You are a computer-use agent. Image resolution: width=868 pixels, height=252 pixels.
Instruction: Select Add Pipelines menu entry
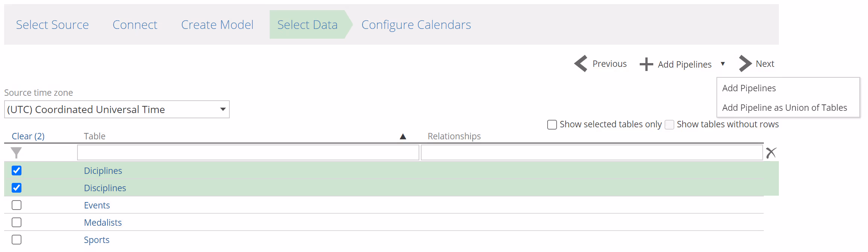pyautogui.click(x=749, y=88)
